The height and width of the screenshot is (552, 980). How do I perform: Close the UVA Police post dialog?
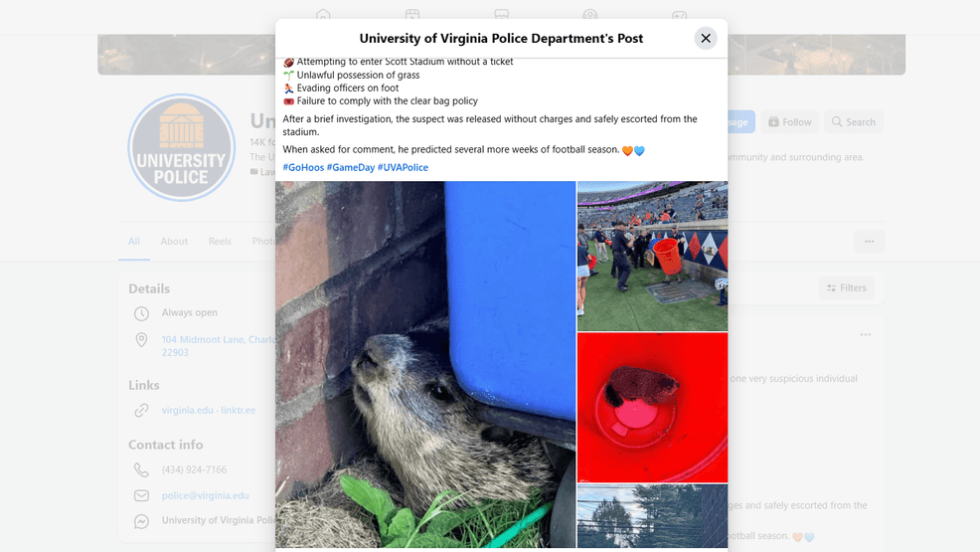coord(706,38)
